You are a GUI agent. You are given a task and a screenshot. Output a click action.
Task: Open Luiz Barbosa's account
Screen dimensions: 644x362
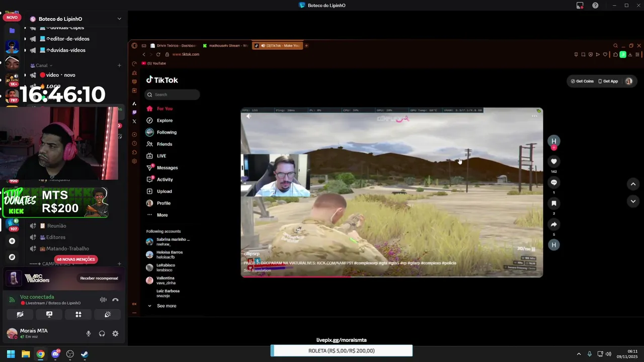click(168, 293)
